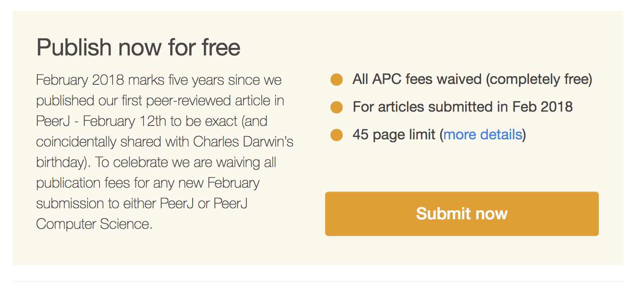Image resolution: width=644 pixels, height=289 pixels.
Task: Click the orange bullet beside For articles submitted
Action: pyautogui.click(x=337, y=107)
